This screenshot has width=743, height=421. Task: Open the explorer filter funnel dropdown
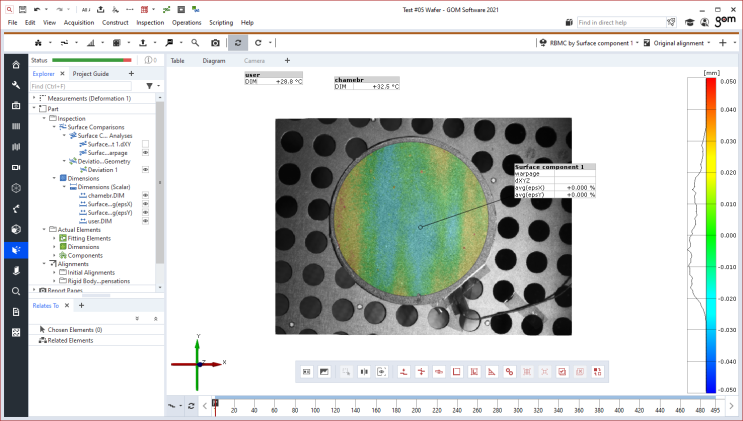pyautogui.click(x=153, y=86)
